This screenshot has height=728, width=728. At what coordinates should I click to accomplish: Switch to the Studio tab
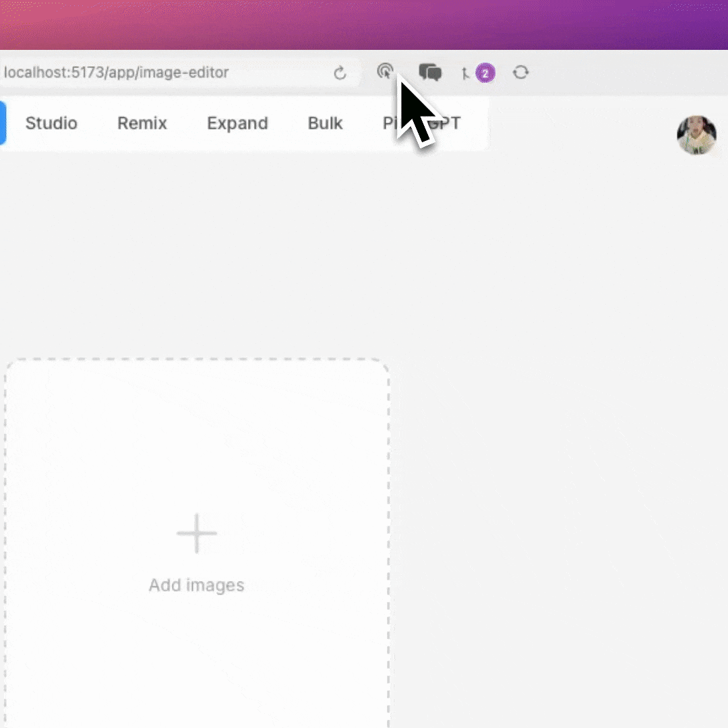click(x=51, y=123)
